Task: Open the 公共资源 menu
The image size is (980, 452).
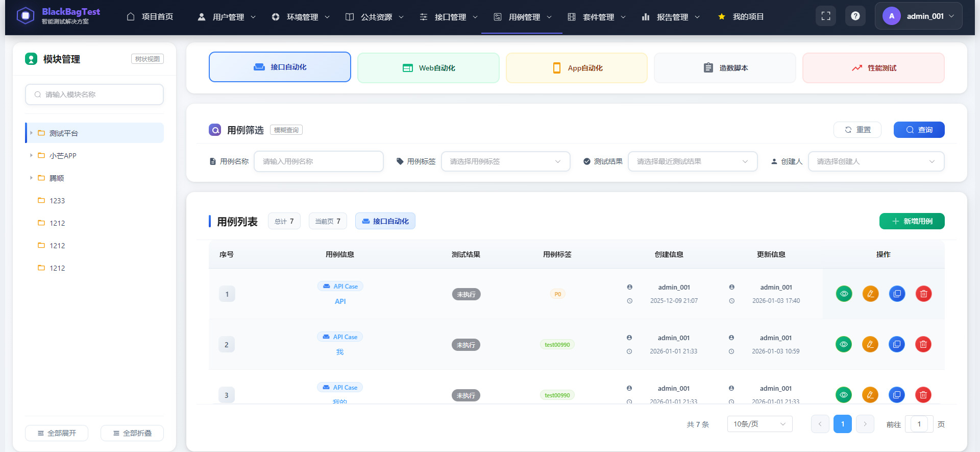Action: click(375, 17)
